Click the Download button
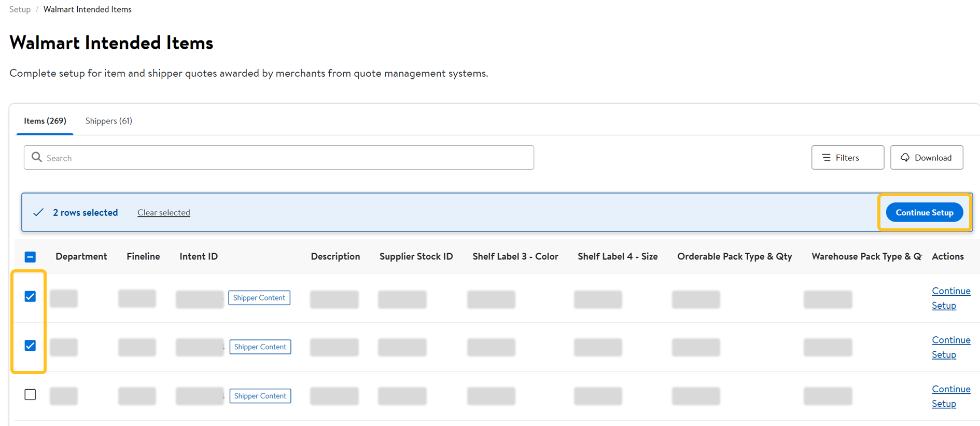The width and height of the screenshot is (980, 426). coord(927,157)
